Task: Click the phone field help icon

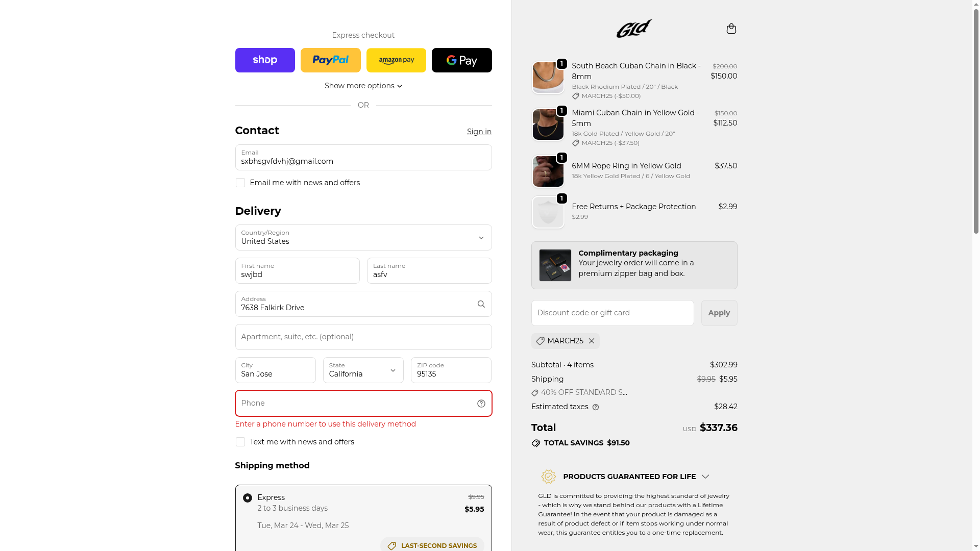Action: [481, 404]
